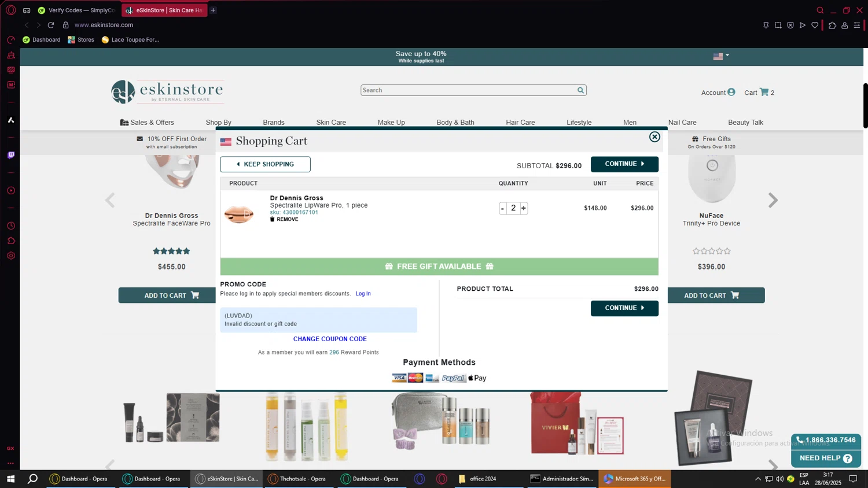Open the Dashboard bookmark
The height and width of the screenshot is (488, 868).
41,40
